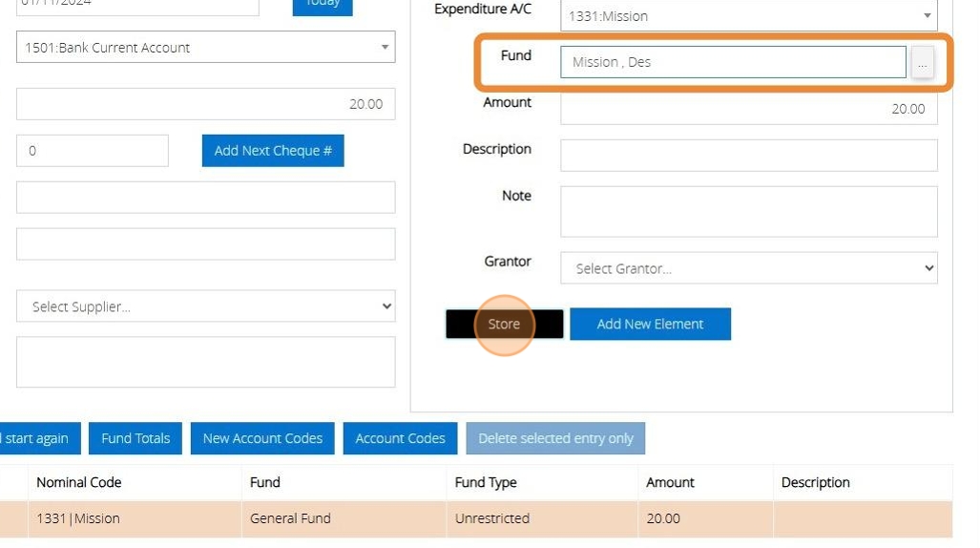Click the empty field below cheque number
980x548 pixels.
tap(205, 197)
